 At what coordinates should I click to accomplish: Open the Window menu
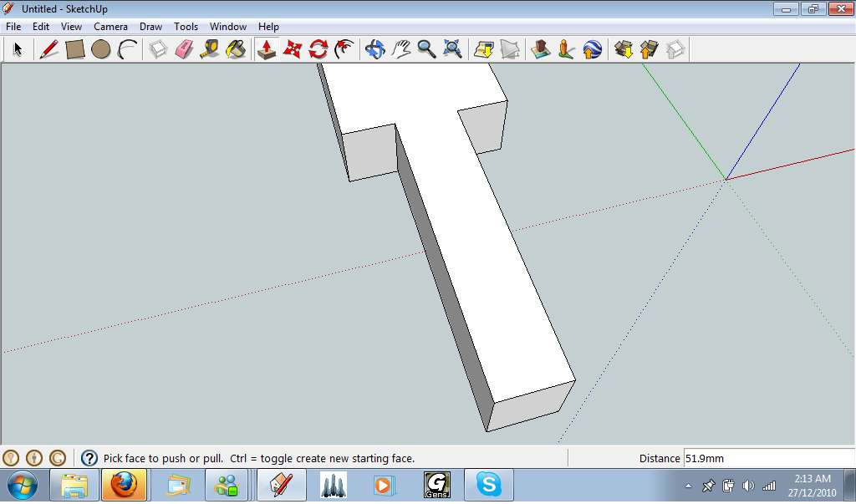[227, 26]
